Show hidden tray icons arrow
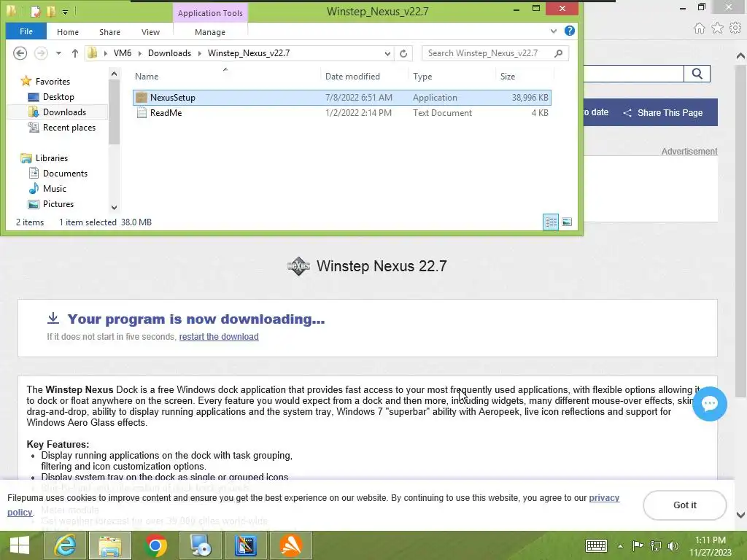747x560 pixels. point(620,546)
